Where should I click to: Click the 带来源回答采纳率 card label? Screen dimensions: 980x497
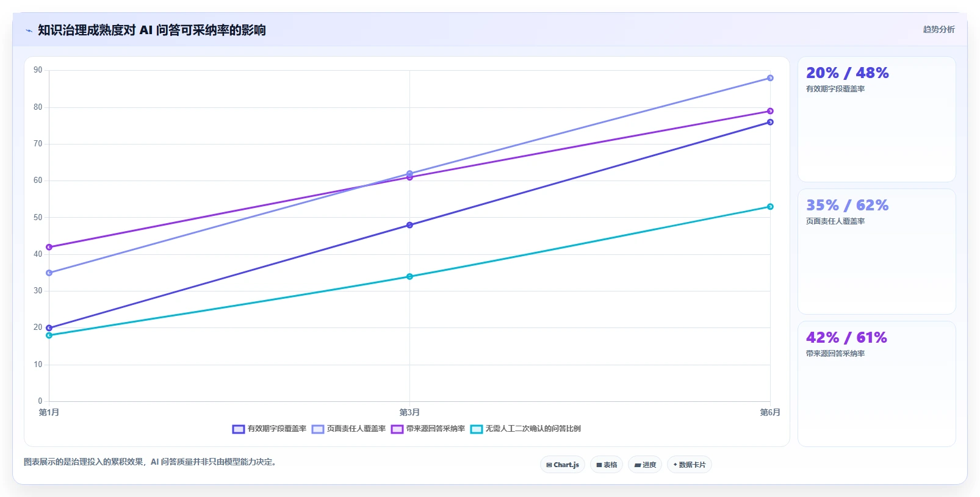tap(835, 354)
